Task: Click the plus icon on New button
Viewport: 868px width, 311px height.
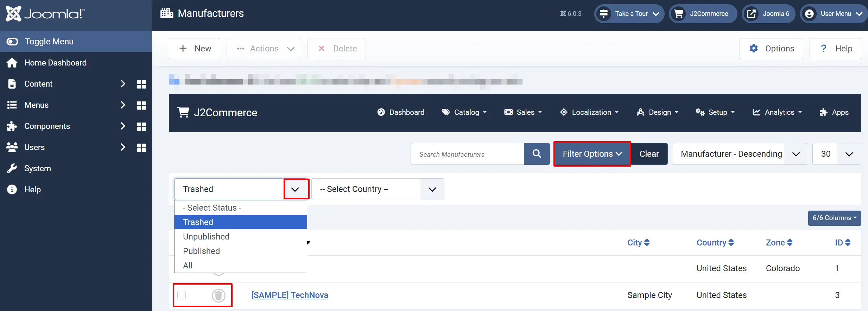Action: (x=183, y=48)
